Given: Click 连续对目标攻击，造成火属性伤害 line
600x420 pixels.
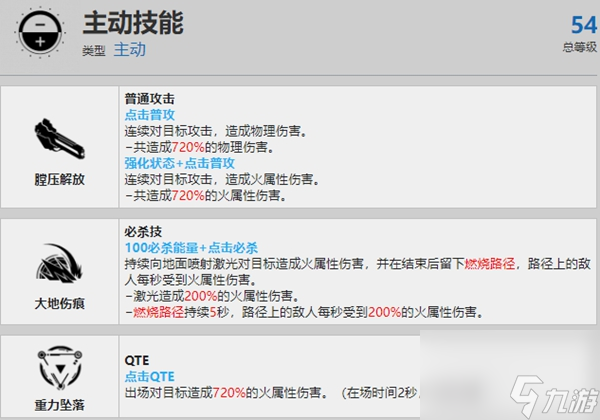Looking at the screenshot, I should 222,179.
